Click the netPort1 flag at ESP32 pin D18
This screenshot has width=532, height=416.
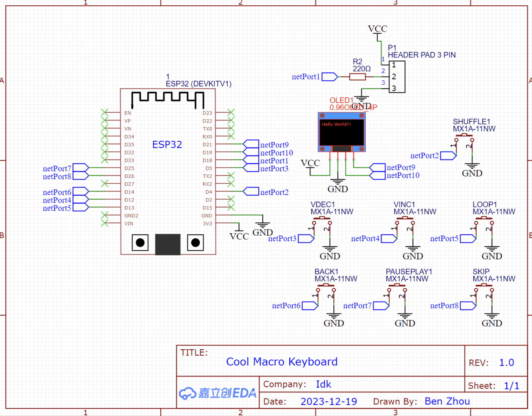point(251,160)
